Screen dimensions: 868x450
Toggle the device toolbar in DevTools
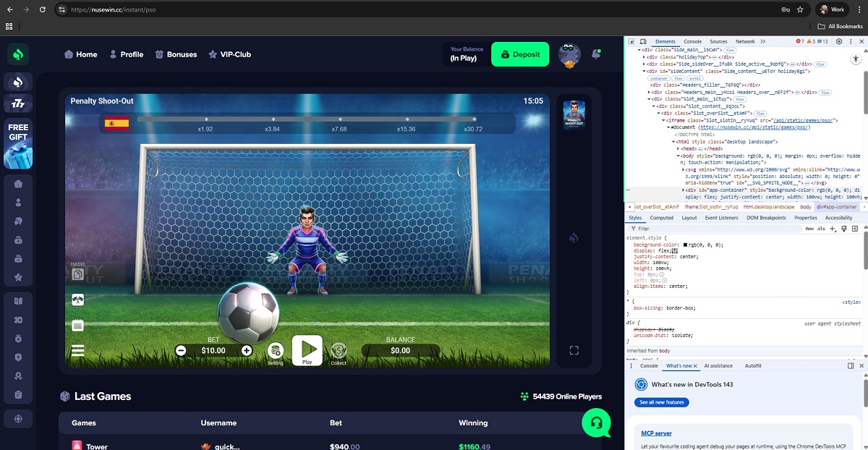coord(642,42)
